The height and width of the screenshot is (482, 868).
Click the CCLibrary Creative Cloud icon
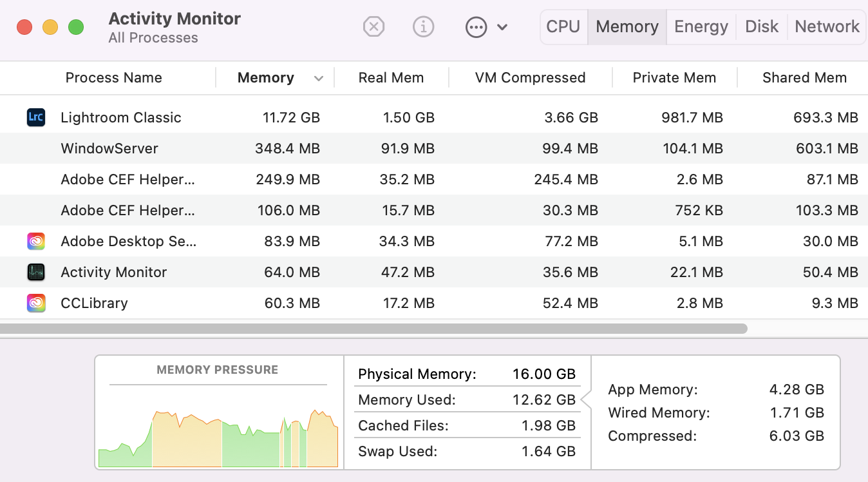click(36, 303)
